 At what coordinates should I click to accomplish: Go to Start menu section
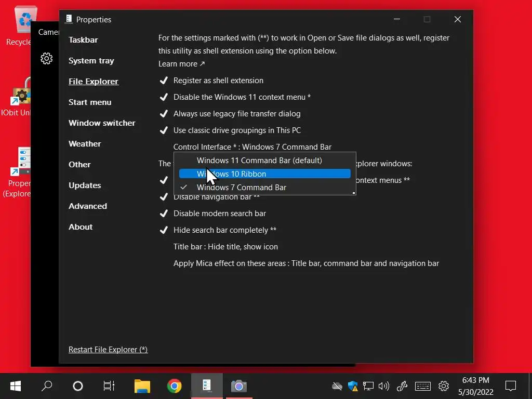pyautogui.click(x=90, y=102)
